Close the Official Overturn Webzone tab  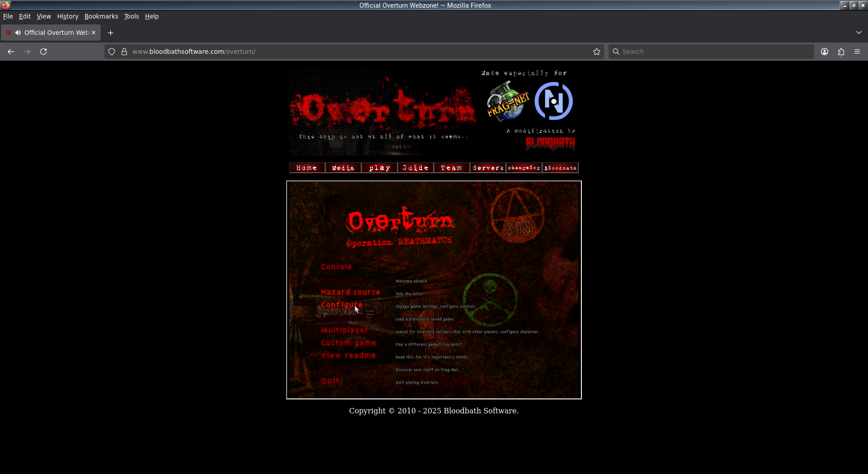94,33
